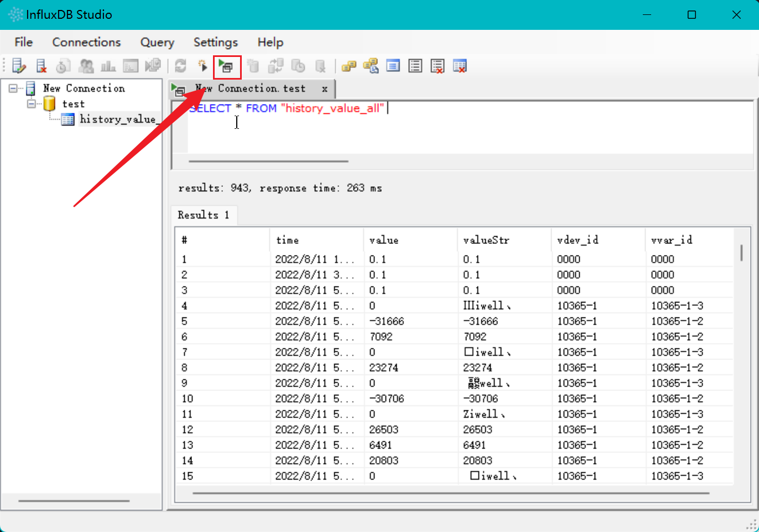Screen dimensions: 759x532
Task: Switch to the Results 1 tab
Action: point(204,215)
